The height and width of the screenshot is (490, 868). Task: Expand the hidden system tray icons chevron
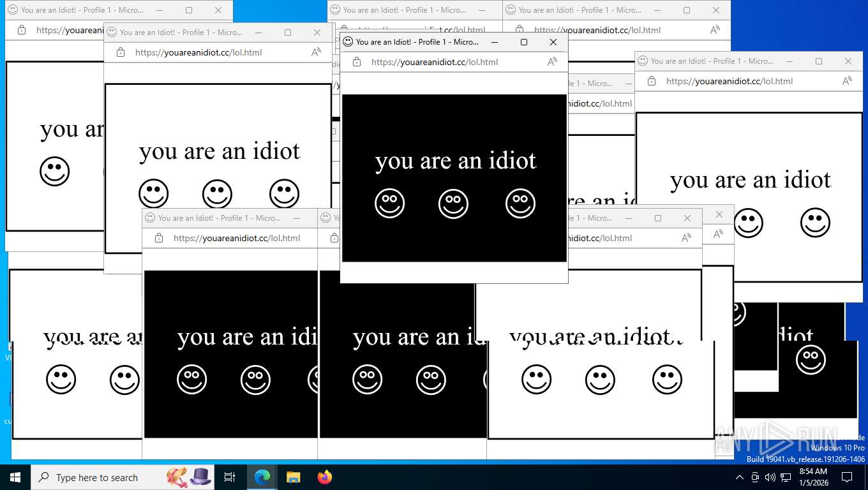[x=740, y=477]
